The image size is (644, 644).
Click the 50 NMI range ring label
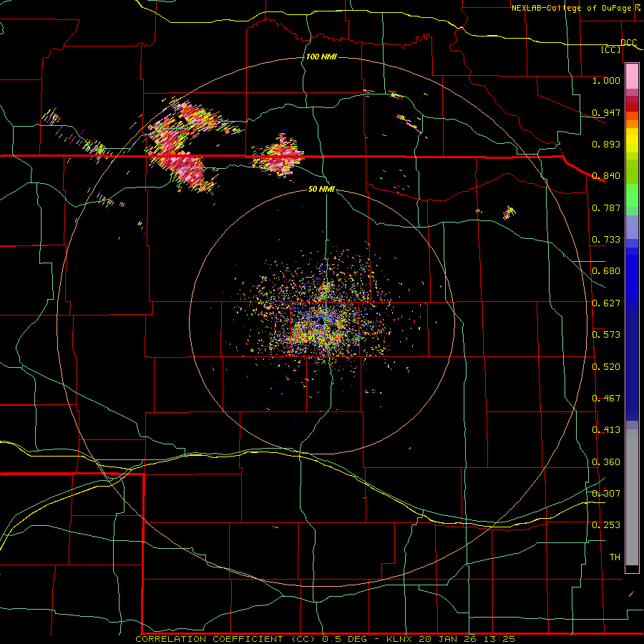click(x=321, y=189)
